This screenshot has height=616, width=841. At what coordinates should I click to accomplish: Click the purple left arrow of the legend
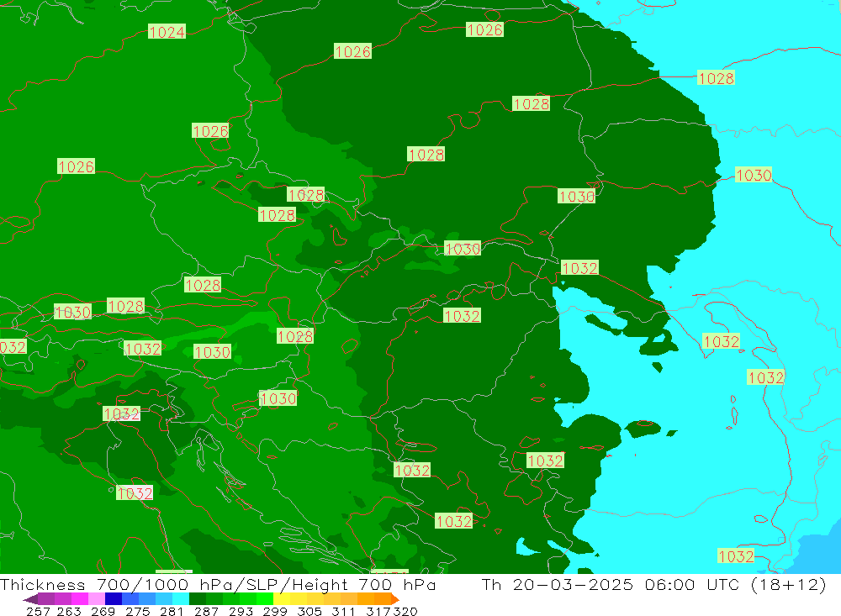click(30, 599)
